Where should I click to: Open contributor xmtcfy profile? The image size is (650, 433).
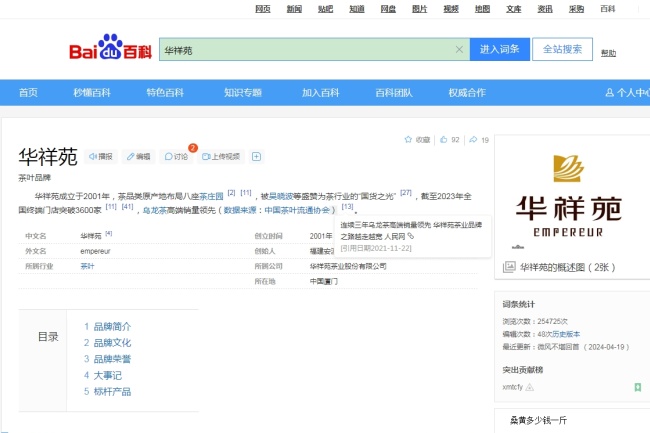[x=513, y=387]
